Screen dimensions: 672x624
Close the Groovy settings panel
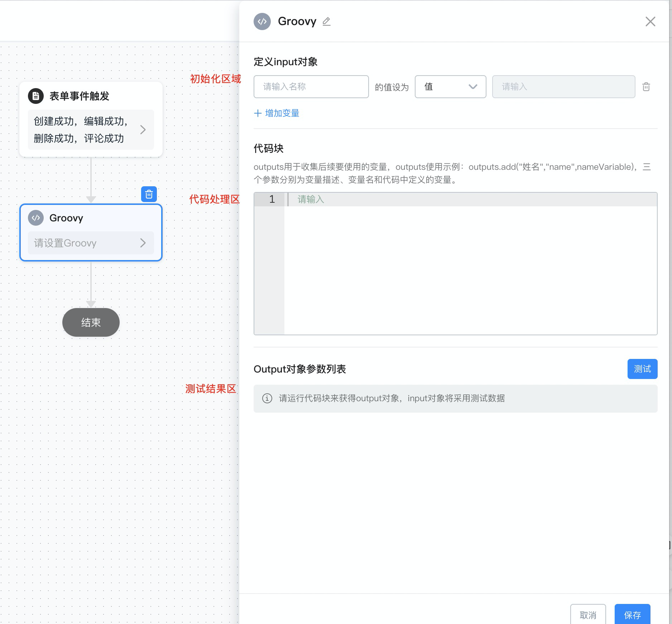[x=650, y=21]
